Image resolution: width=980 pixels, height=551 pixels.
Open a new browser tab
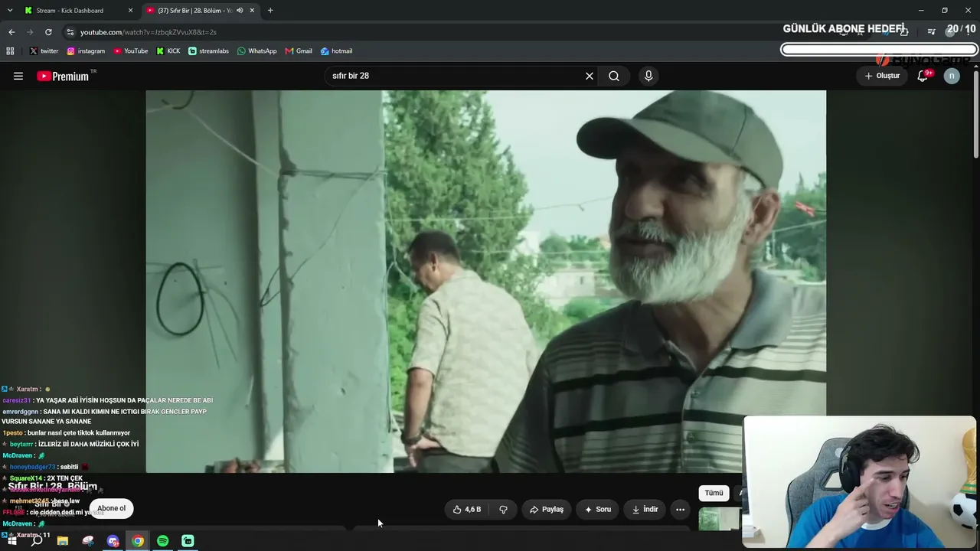coord(270,11)
